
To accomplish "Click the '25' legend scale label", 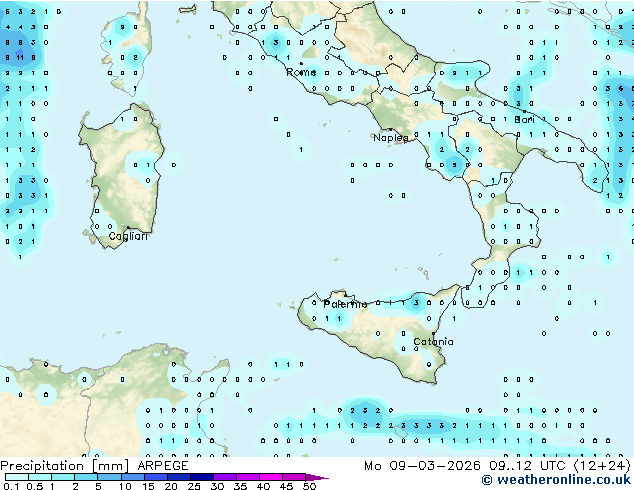I will pos(194,486).
